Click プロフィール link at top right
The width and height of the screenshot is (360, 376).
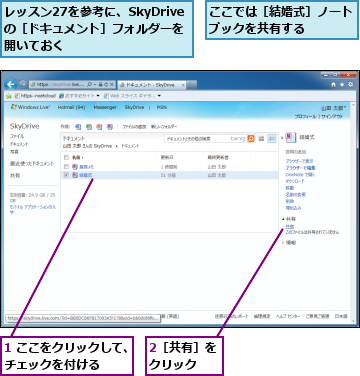[305, 116]
